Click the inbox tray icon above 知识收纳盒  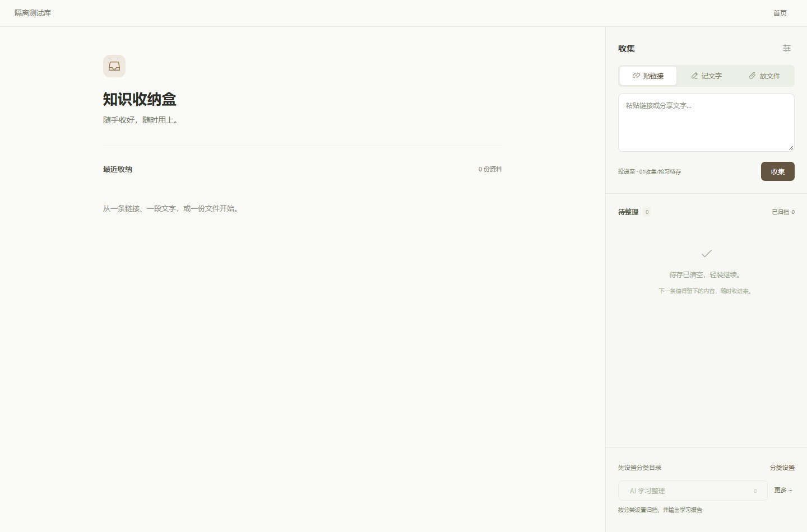coord(114,66)
